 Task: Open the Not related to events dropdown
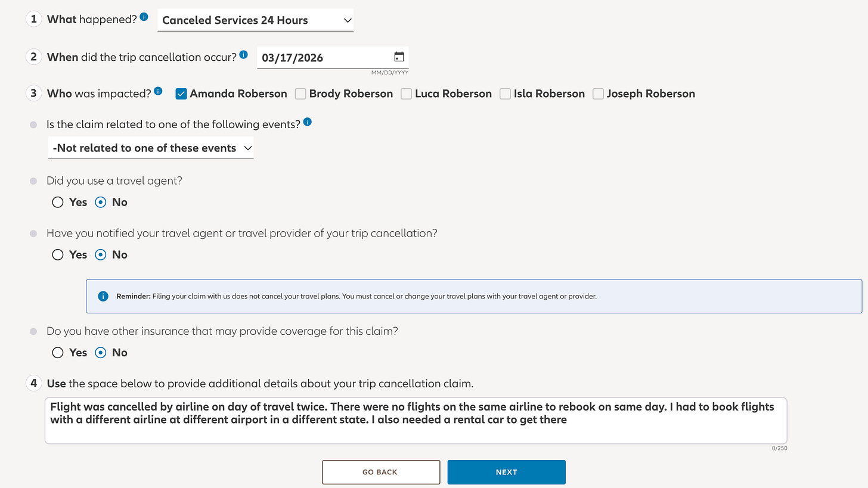click(151, 148)
